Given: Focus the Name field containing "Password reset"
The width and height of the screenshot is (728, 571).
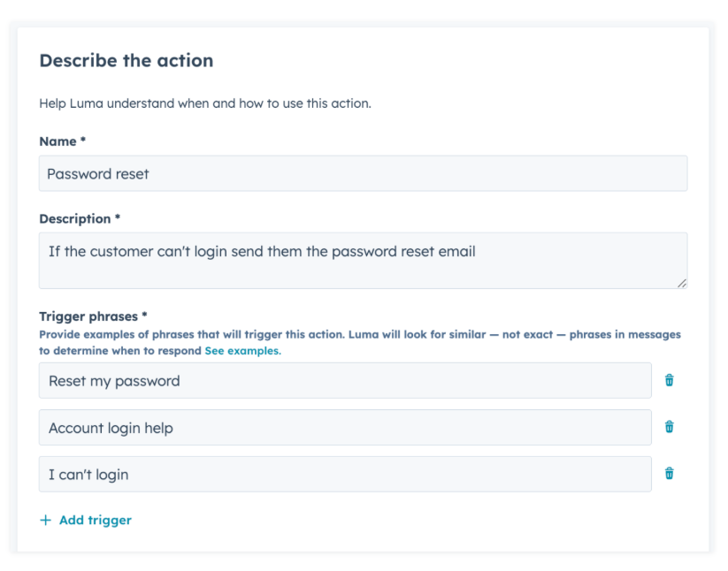Looking at the screenshot, I should (363, 173).
